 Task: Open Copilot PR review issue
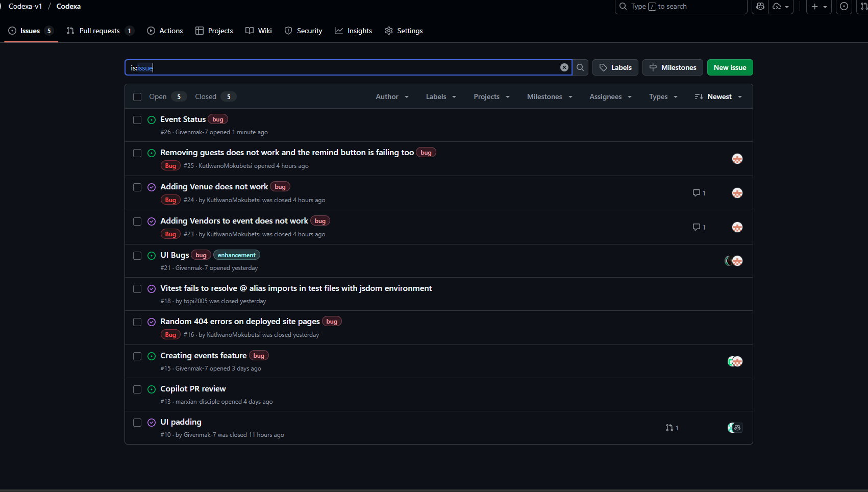(x=193, y=388)
